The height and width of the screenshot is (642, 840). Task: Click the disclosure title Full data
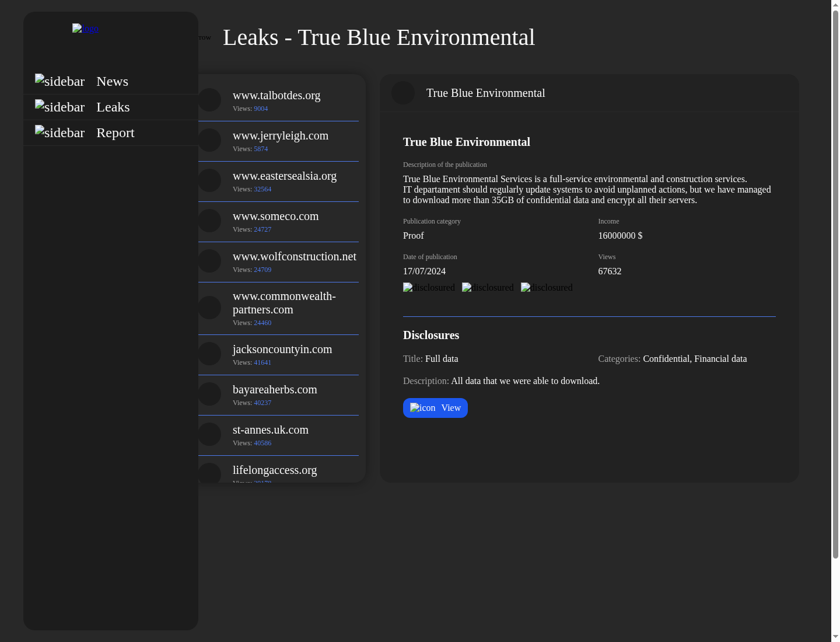(x=442, y=359)
